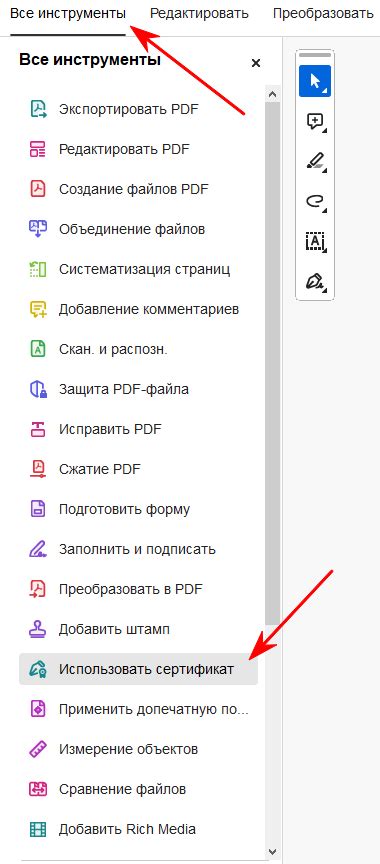Image resolution: width=380 pixels, height=864 pixels.
Task: Open Добавить Rich Media label
Action: coord(127,829)
